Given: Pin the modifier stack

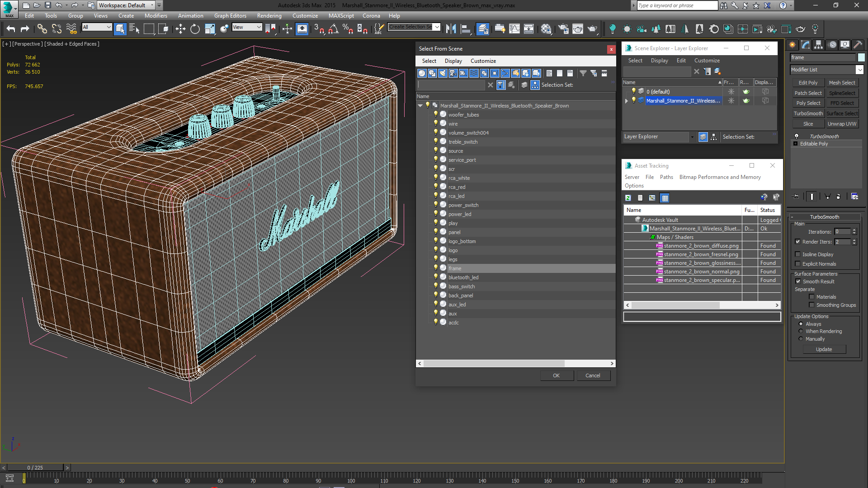Looking at the screenshot, I should click(796, 197).
